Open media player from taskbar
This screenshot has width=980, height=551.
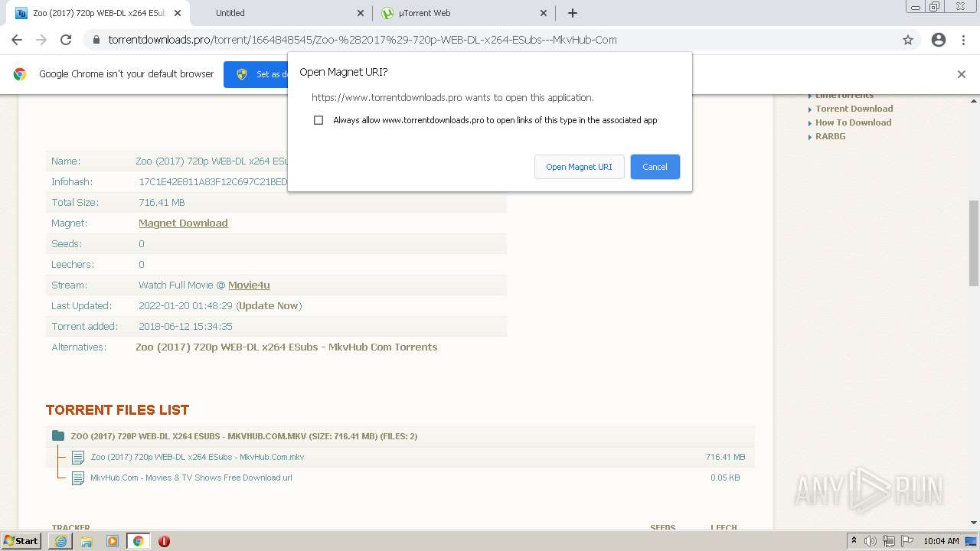point(113,541)
